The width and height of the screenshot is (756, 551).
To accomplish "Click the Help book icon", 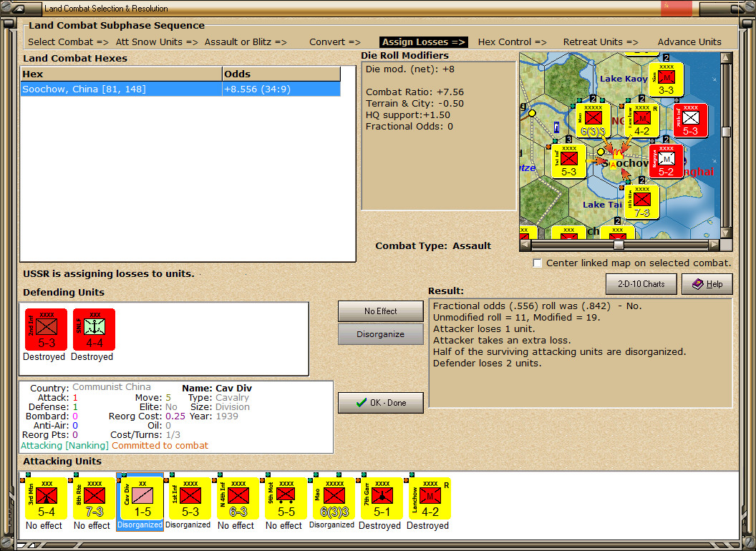I will point(698,284).
